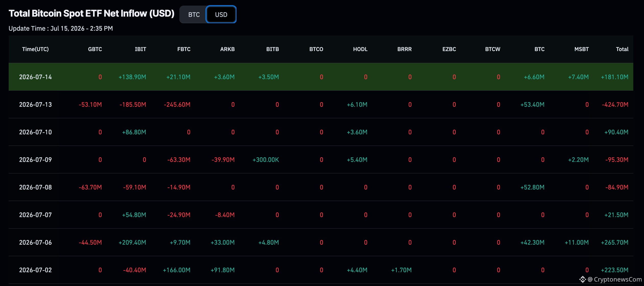
Task: Click the IBIT column header
Action: [141, 49]
